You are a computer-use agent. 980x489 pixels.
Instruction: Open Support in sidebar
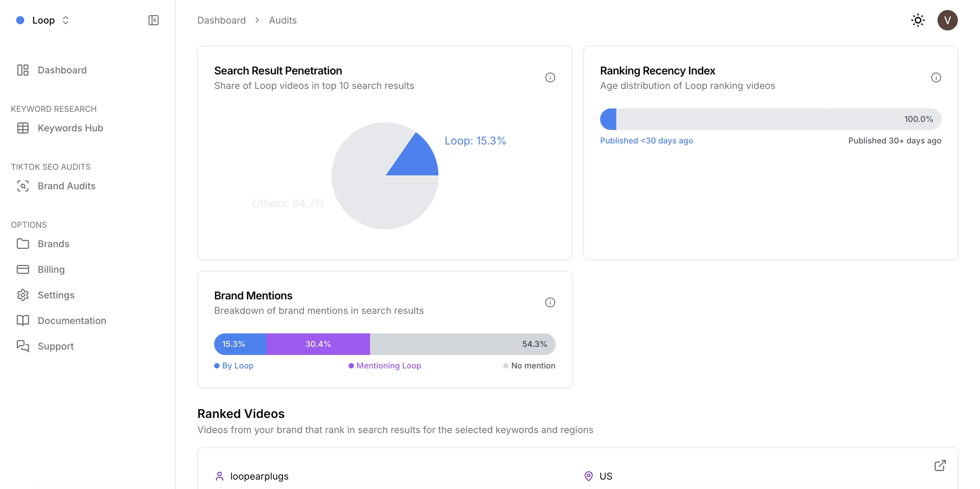(56, 346)
